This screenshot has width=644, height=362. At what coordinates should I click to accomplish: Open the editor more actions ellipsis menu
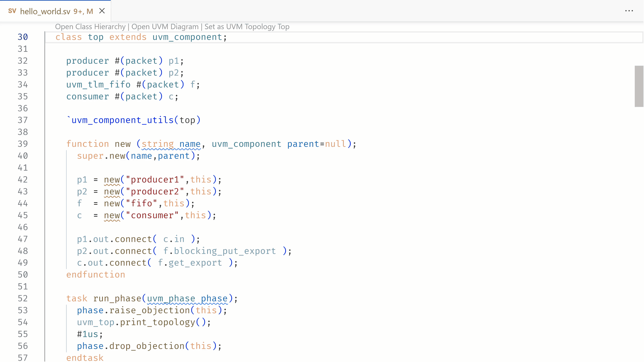click(x=629, y=11)
